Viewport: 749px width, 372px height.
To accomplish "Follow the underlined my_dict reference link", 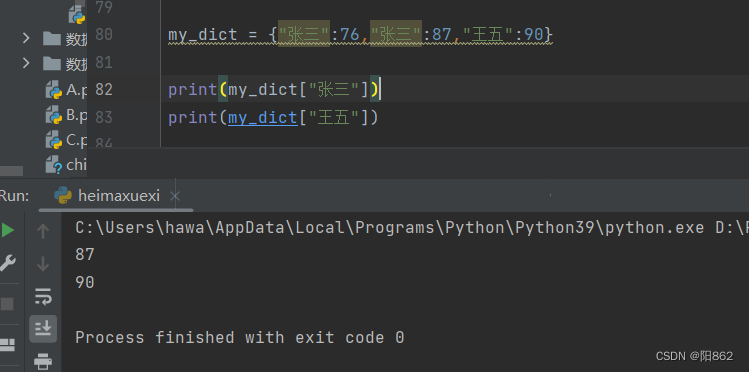I will point(262,117).
